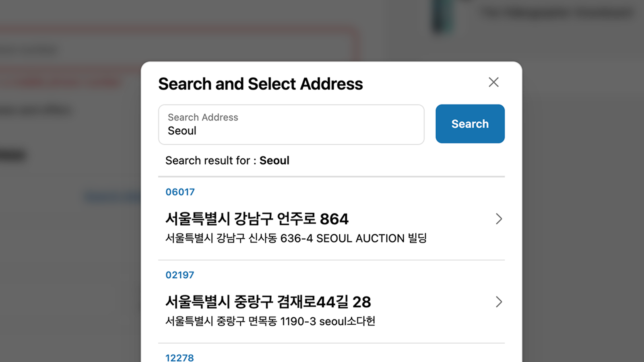This screenshot has height=362, width=644.
Task: Click postal code 12278
Action: [x=180, y=358]
